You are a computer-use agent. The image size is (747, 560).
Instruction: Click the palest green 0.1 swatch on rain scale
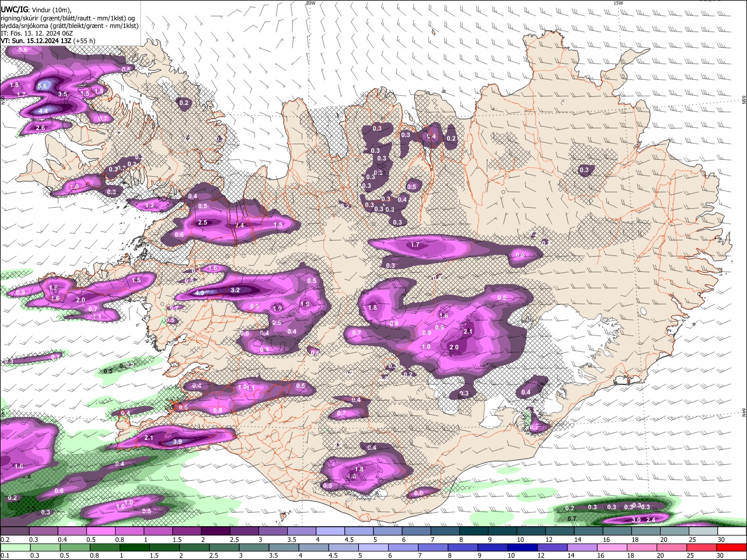[15, 547]
